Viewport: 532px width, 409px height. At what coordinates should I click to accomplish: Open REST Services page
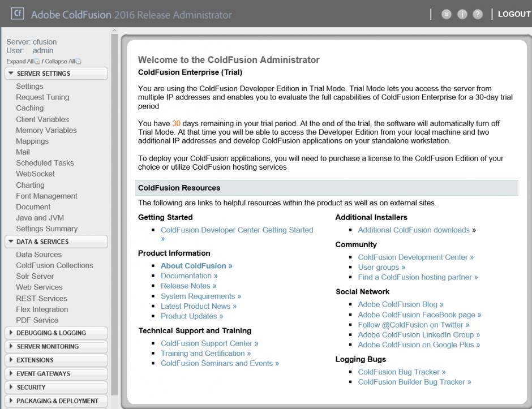point(41,299)
